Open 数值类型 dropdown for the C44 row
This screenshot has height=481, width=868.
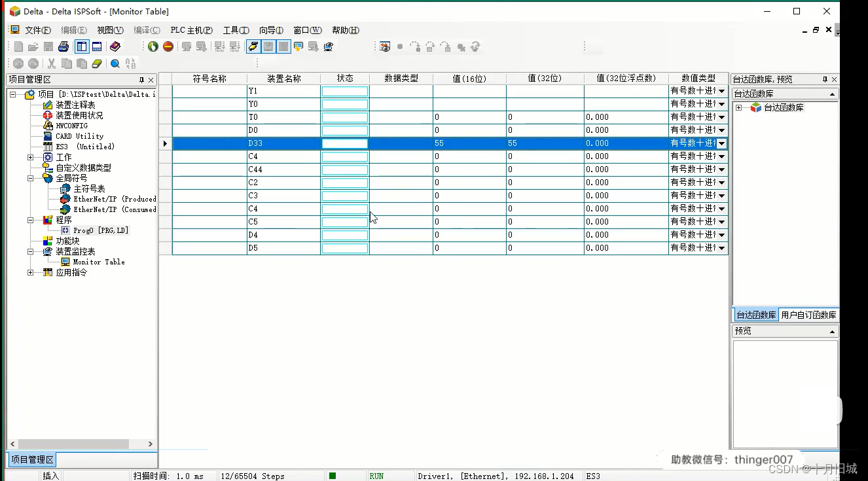[x=722, y=169]
